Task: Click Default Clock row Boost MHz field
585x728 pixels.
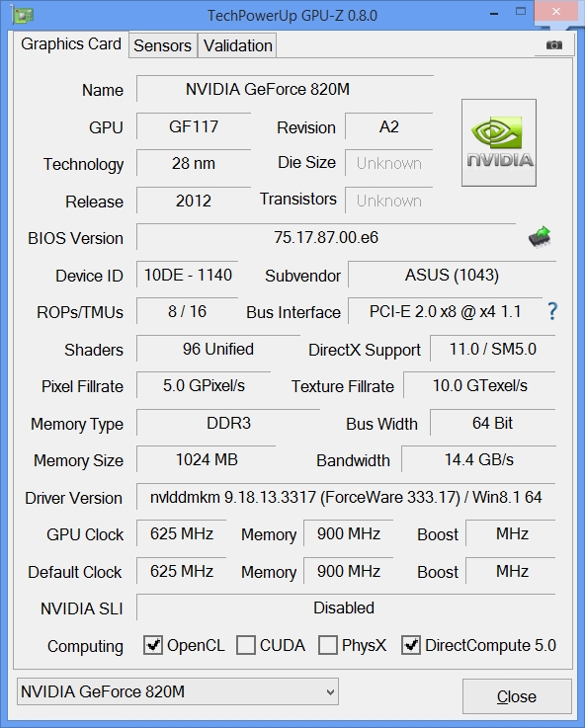Action: click(511, 571)
